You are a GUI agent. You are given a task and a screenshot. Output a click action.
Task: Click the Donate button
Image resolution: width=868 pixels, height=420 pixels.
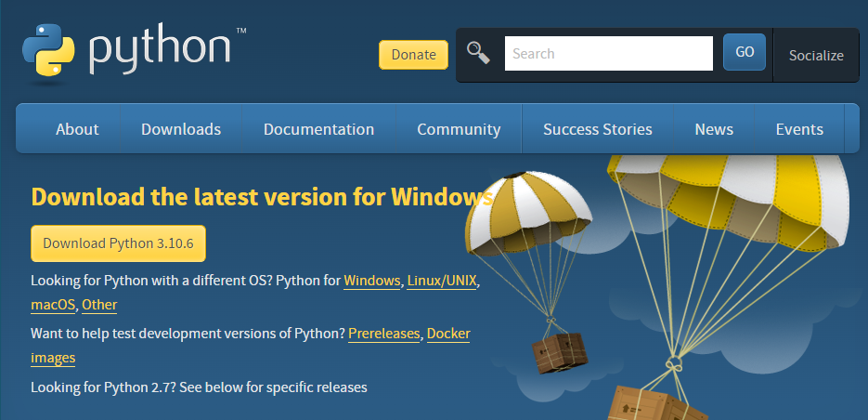(x=413, y=55)
